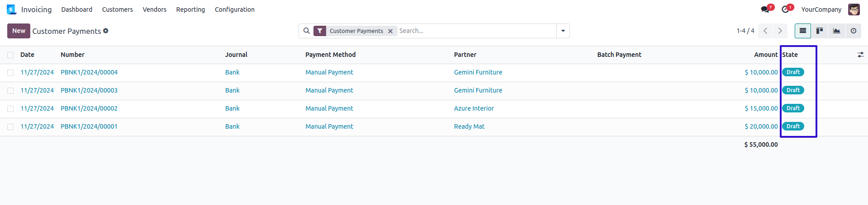
Task: Open the Configuration menu
Action: coord(234,9)
